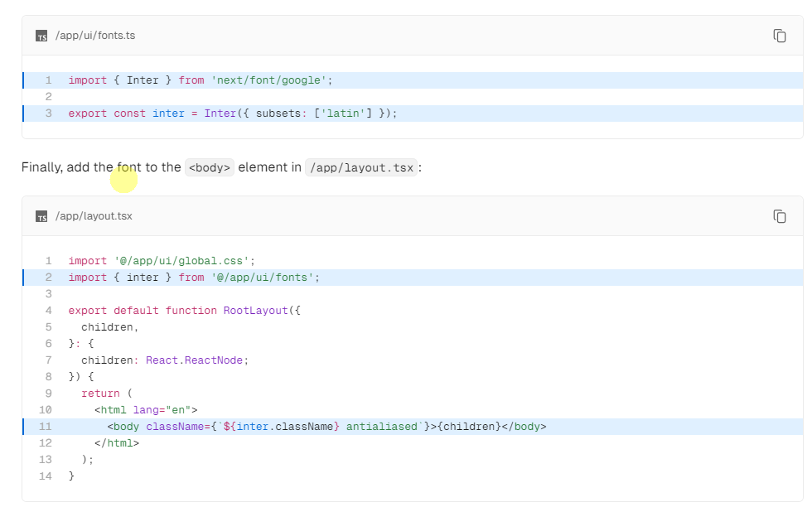Click the '}: {' line 6 in layout.tsx
This screenshot has width=812, height=512.
click(81, 344)
